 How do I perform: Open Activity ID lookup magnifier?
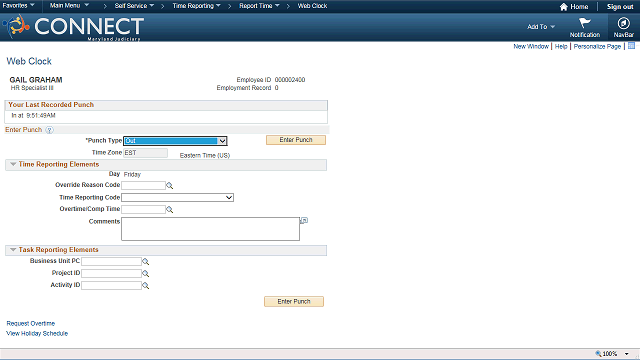(x=145, y=286)
